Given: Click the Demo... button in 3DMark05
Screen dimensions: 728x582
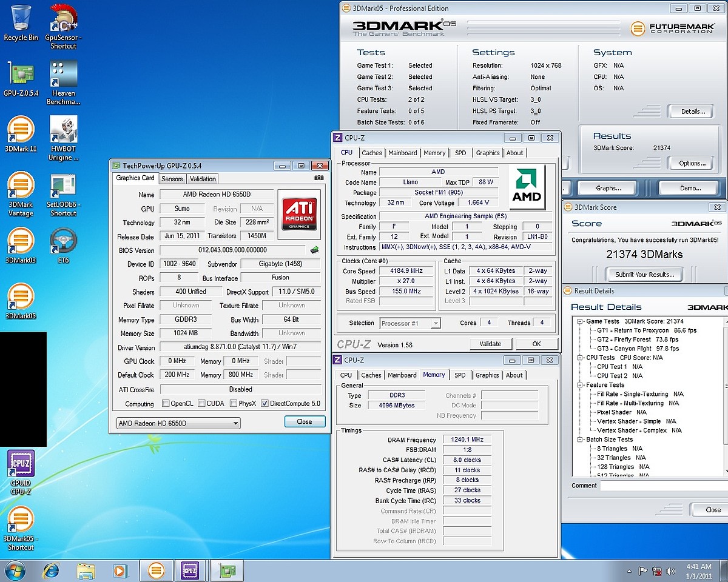Looking at the screenshot, I should pyautogui.click(x=690, y=188).
